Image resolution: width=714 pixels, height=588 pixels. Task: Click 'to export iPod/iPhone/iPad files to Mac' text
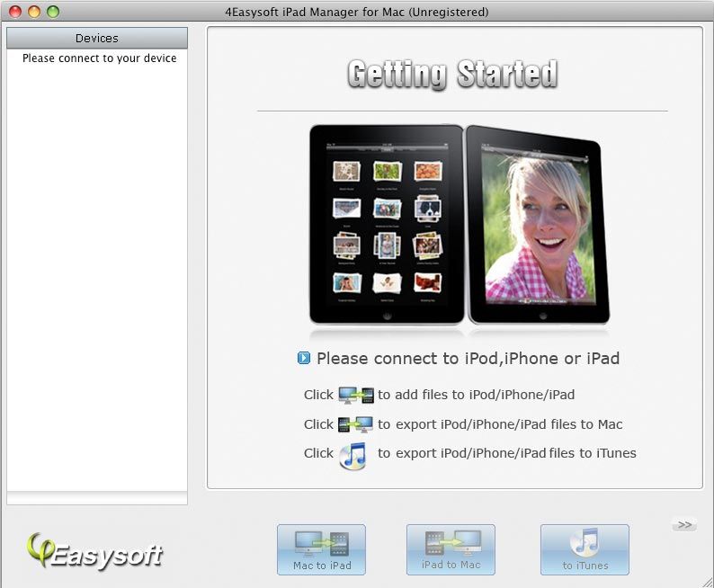(500, 424)
